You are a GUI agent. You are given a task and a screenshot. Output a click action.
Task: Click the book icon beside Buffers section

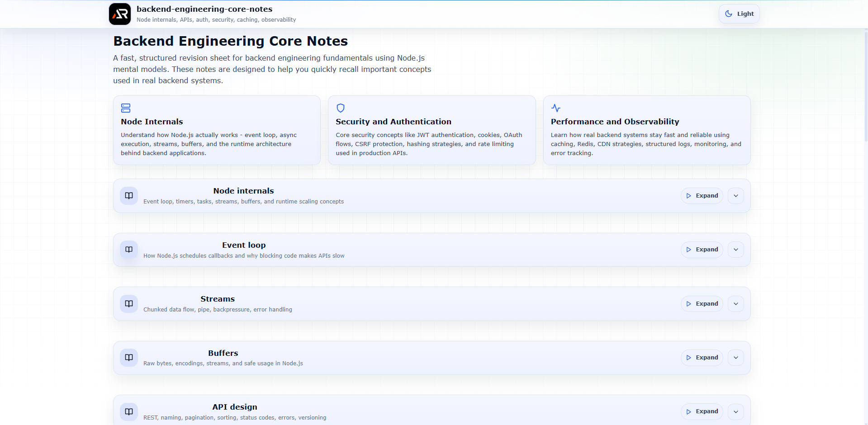pyautogui.click(x=129, y=358)
